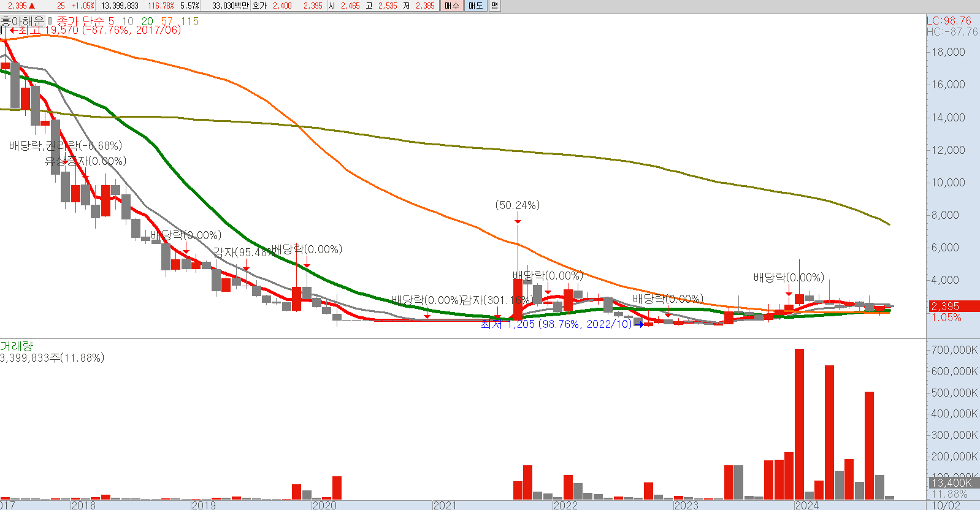
Task: Click the 배당락,권리락(-6.68%) event label
Action: click(66, 146)
